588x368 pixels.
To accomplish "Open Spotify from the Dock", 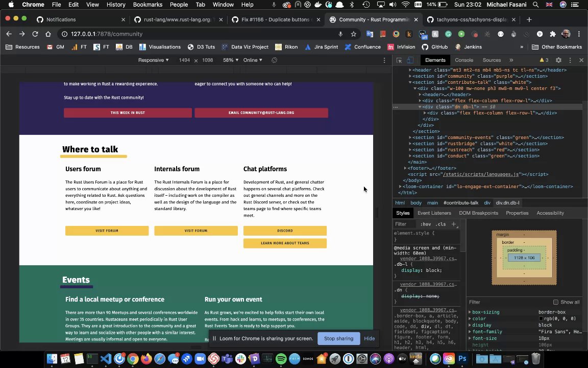I will 281,359.
